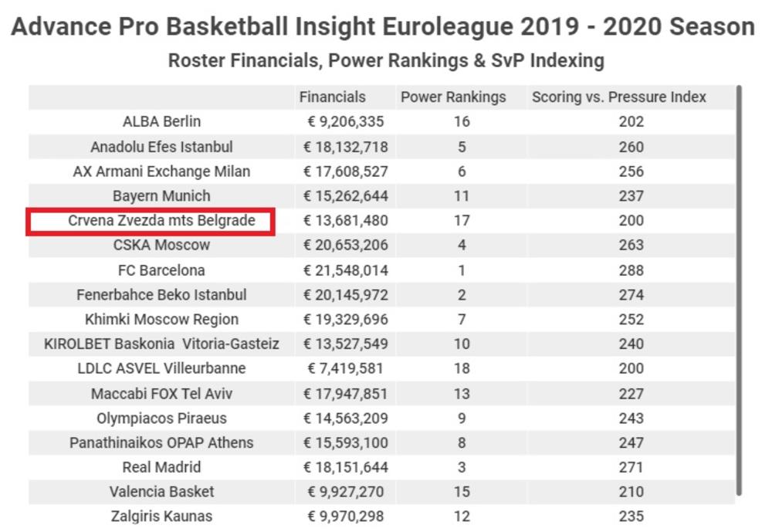
Task: Choose Maccabi FOX Tel Aviv row
Action: 161,394
